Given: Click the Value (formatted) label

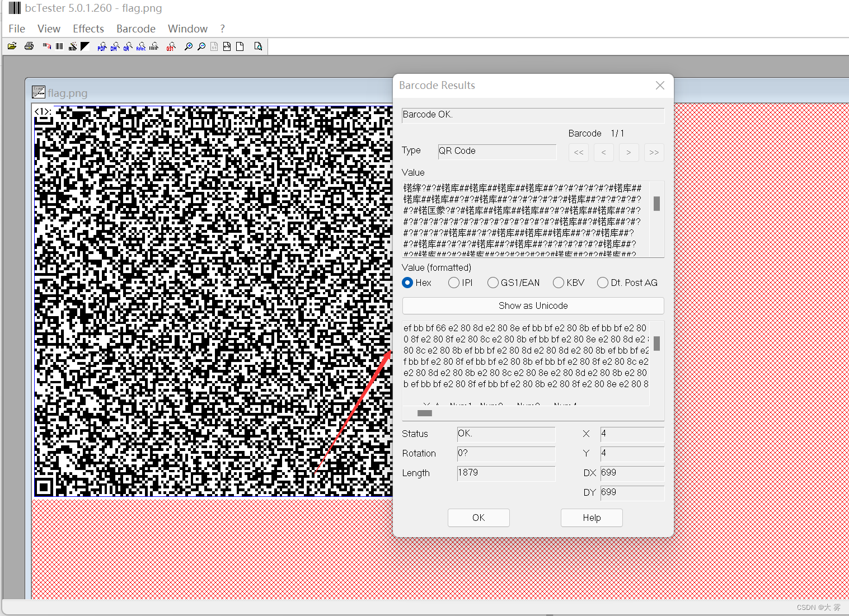Looking at the screenshot, I should pyautogui.click(x=437, y=267).
